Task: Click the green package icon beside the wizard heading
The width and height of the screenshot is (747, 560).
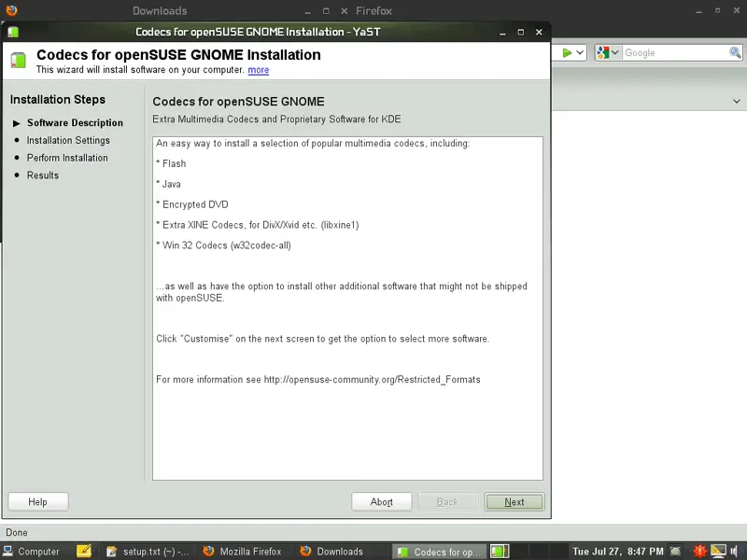Action: click(x=18, y=61)
